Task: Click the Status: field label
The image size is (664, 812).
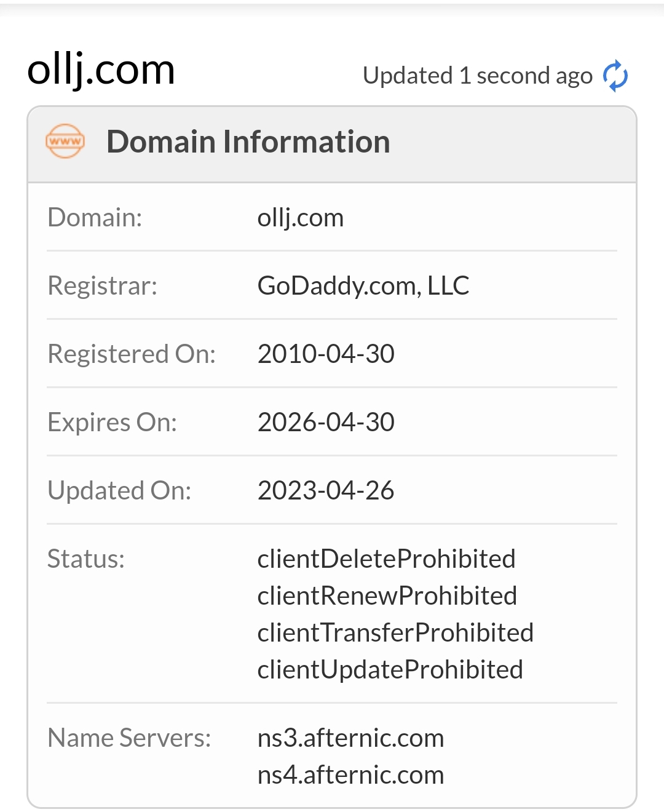Action: point(86,559)
